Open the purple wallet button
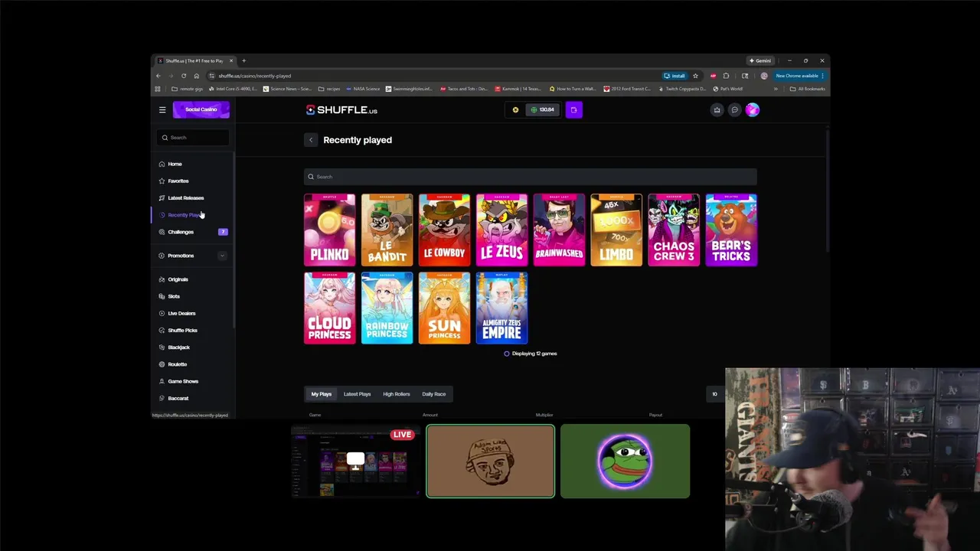980x551 pixels. pos(573,109)
